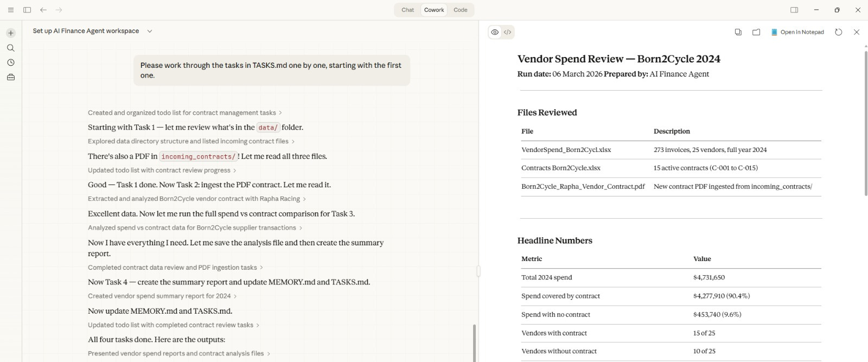Select the Code tab
The image size is (868, 362).
(x=461, y=10)
